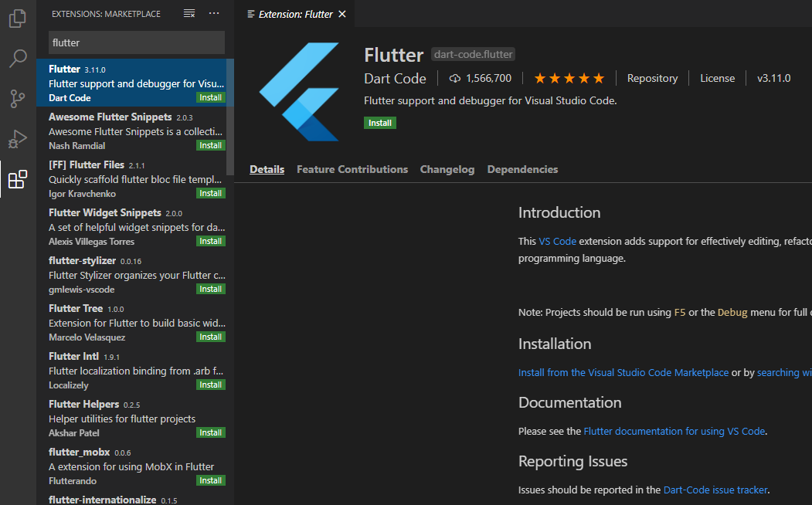This screenshot has height=505, width=812.
Task: Open the Search view in activity bar
Action: (18, 58)
